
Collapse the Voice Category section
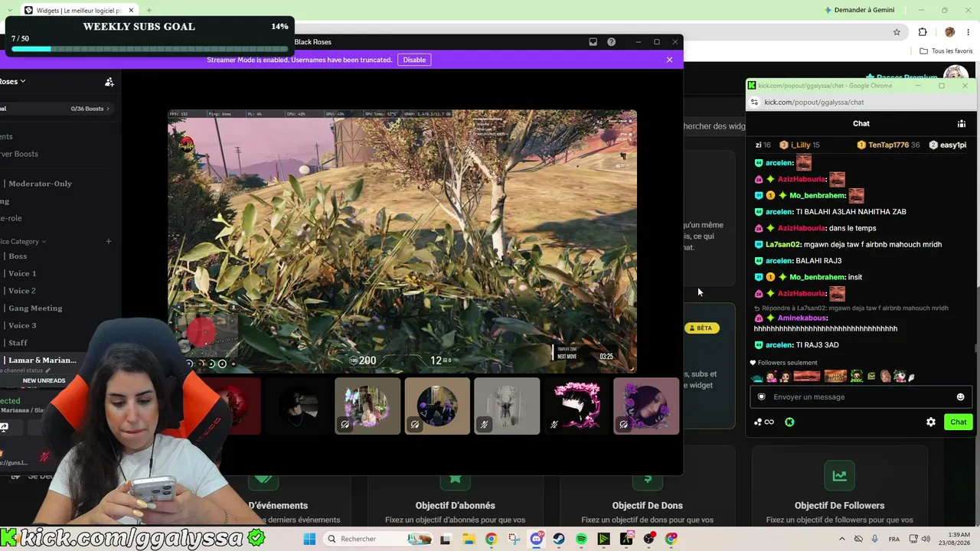[x=24, y=241]
